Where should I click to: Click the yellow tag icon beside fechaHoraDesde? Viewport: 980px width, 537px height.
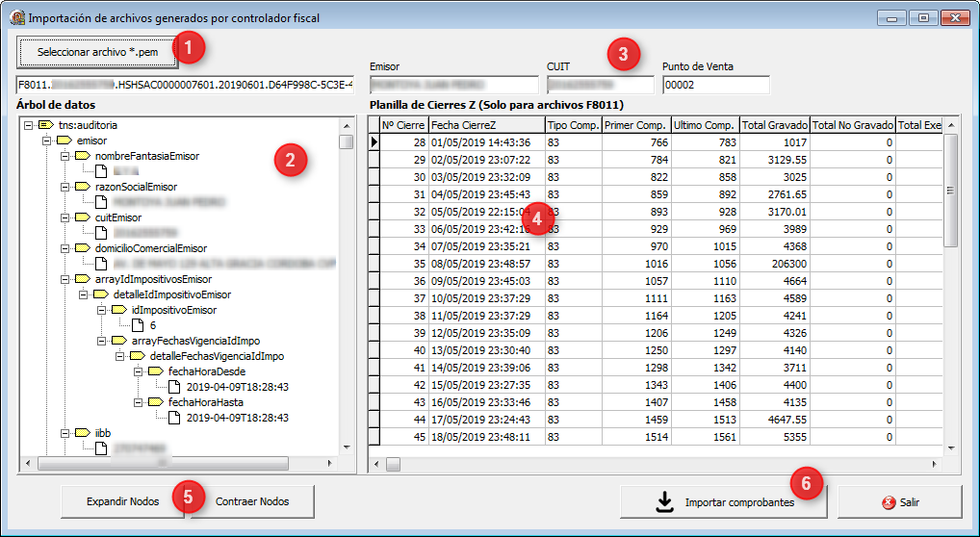pos(156,371)
